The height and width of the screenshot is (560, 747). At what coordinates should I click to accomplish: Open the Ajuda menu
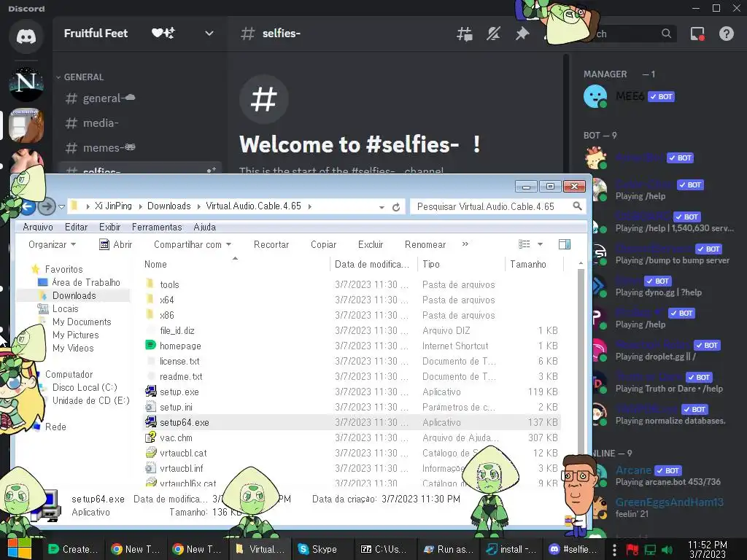pyautogui.click(x=204, y=227)
